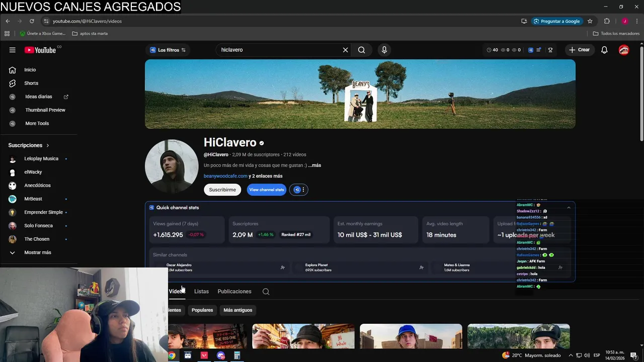The width and height of the screenshot is (644, 362).
Task: Open the YouTube hamburger guide menu
Action: [x=12, y=50]
